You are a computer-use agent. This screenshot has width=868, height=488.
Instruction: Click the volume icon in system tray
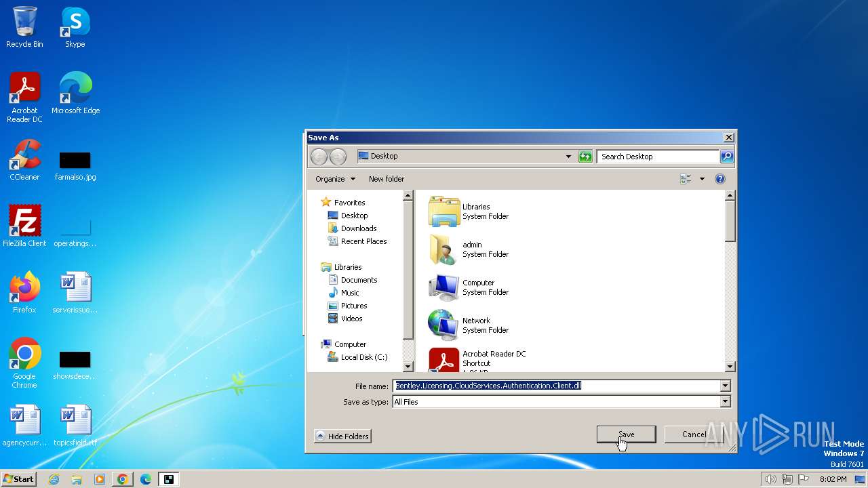point(770,479)
